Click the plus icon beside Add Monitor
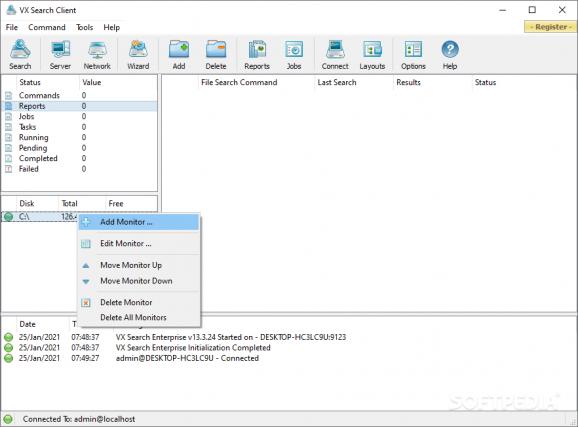Viewport: 578px width, 427px height. click(x=86, y=222)
